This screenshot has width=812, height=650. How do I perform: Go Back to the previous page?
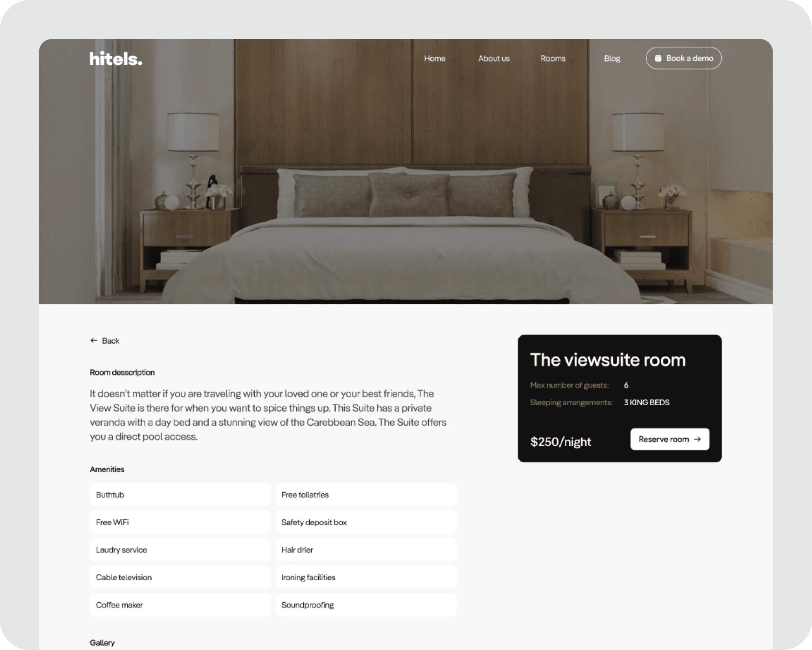pos(105,341)
